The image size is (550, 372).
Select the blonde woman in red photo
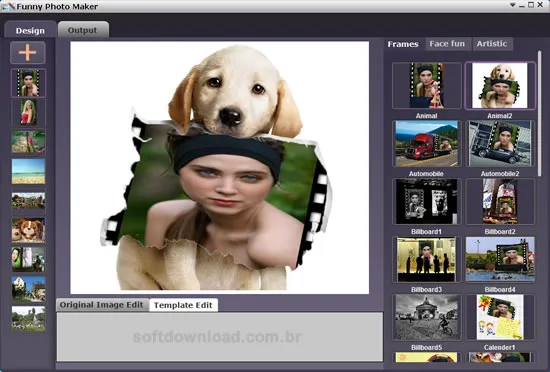tap(28, 112)
